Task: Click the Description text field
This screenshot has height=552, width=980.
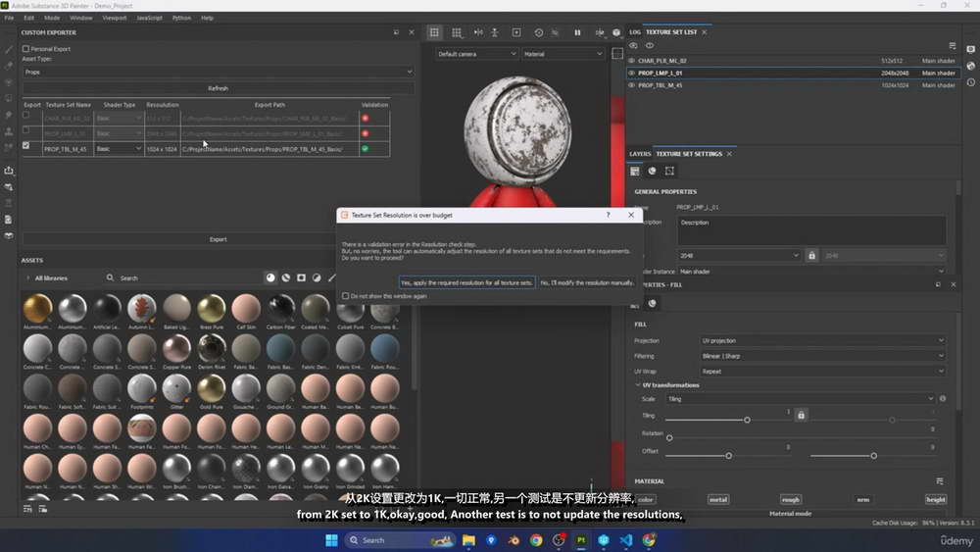Action: [x=811, y=230]
